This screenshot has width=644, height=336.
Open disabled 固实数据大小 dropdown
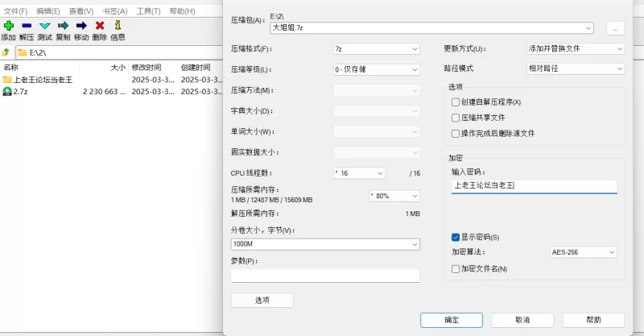click(x=377, y=152)
